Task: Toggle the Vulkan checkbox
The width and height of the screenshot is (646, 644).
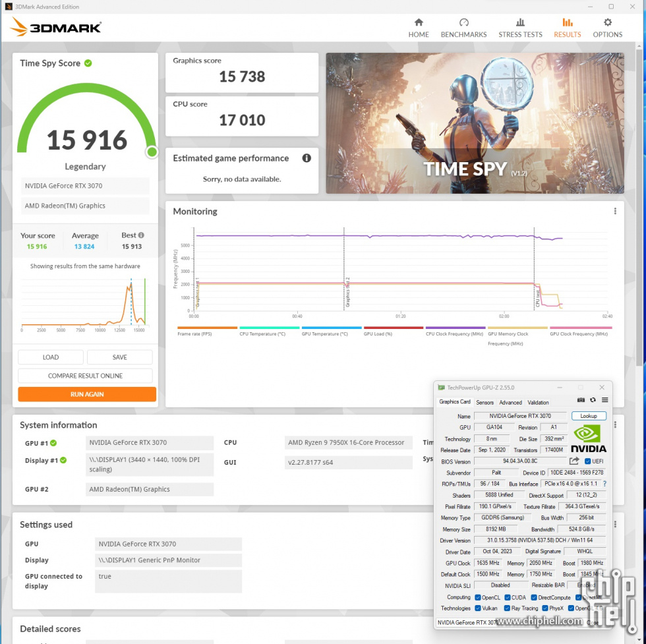Action: click(478, 608)
